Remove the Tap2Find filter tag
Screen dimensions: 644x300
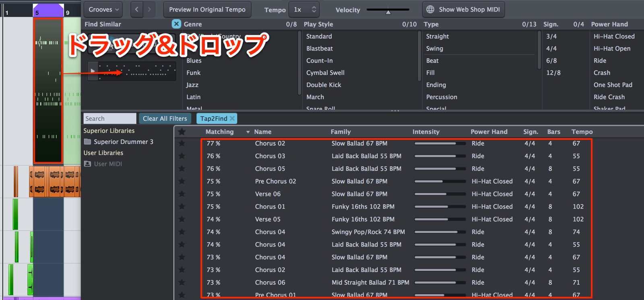232,118
